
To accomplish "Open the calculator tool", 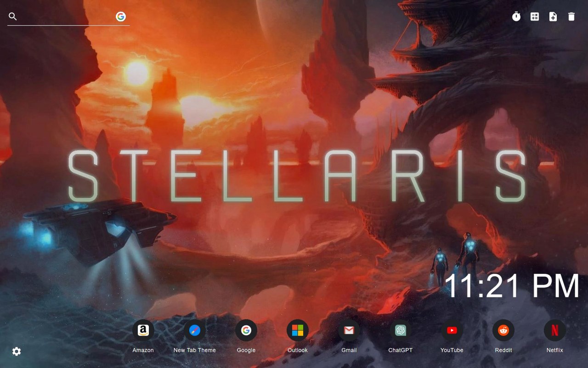I will point(535,17).
